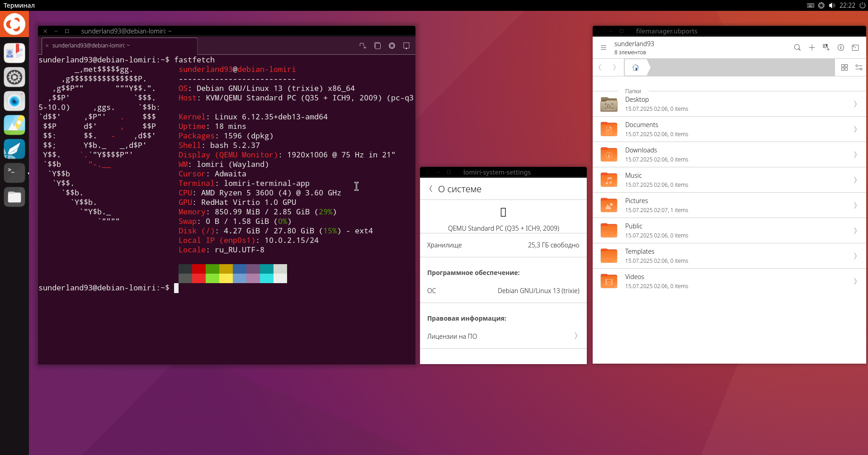Image resolution: width=868 pixels, height=455 pixels.
Task: Click the tabs overview icon in terminal
Action: point(377,46)
